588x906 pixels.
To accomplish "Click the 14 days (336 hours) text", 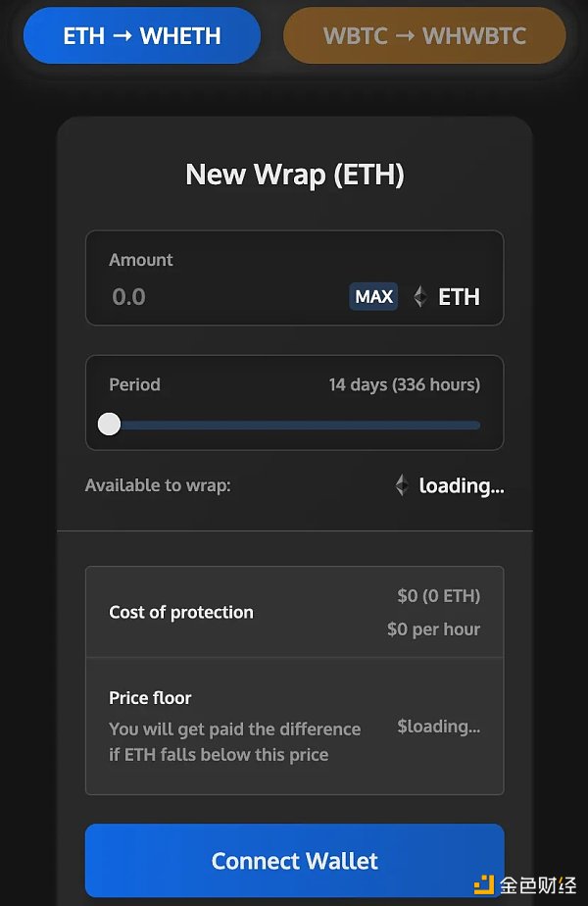I will [404, 384].
